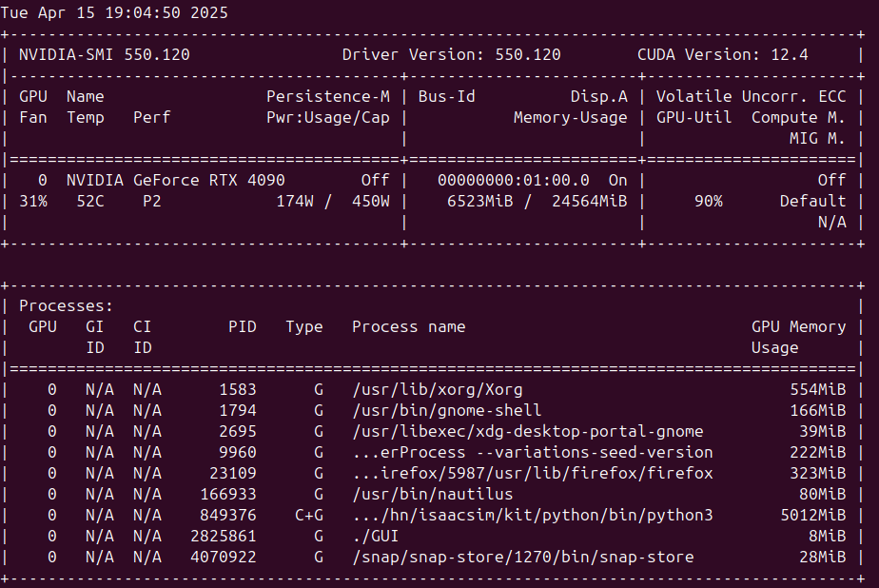This screenshot has height=588, width=879.
Task: Click the snap-store process path
Action: point(523,558)
